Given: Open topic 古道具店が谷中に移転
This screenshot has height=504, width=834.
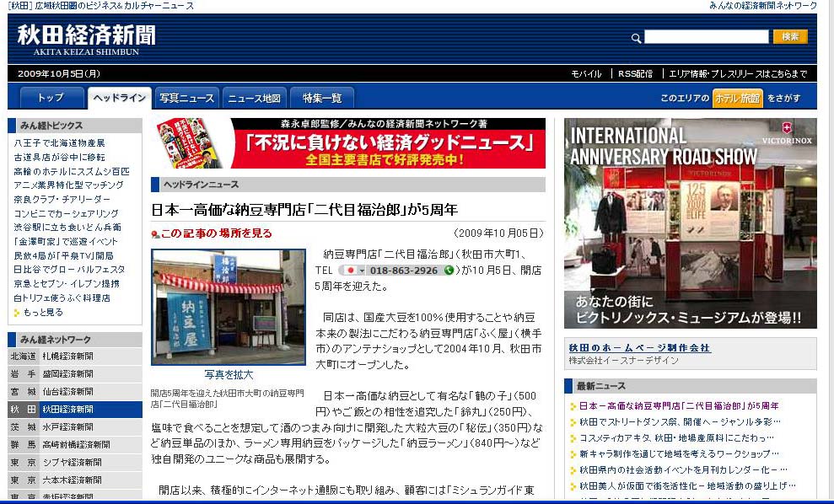Looking at the screenshot, I should pyautogui.click(x=60, y=158).
